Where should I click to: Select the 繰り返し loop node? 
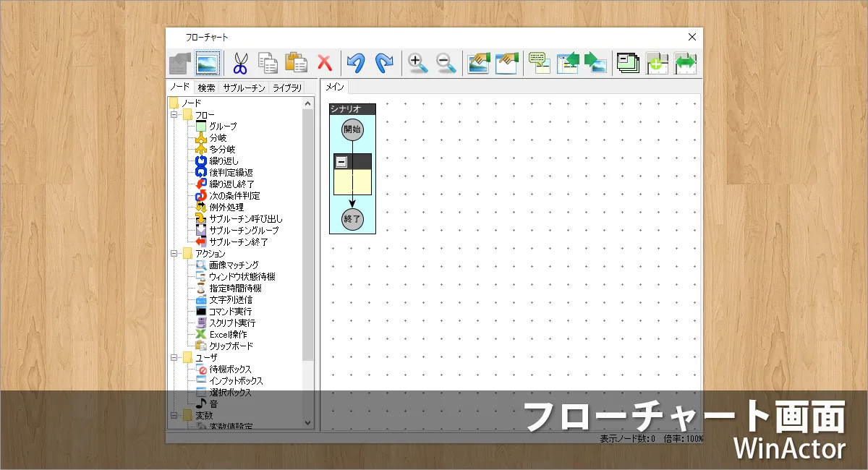point(224,161)
